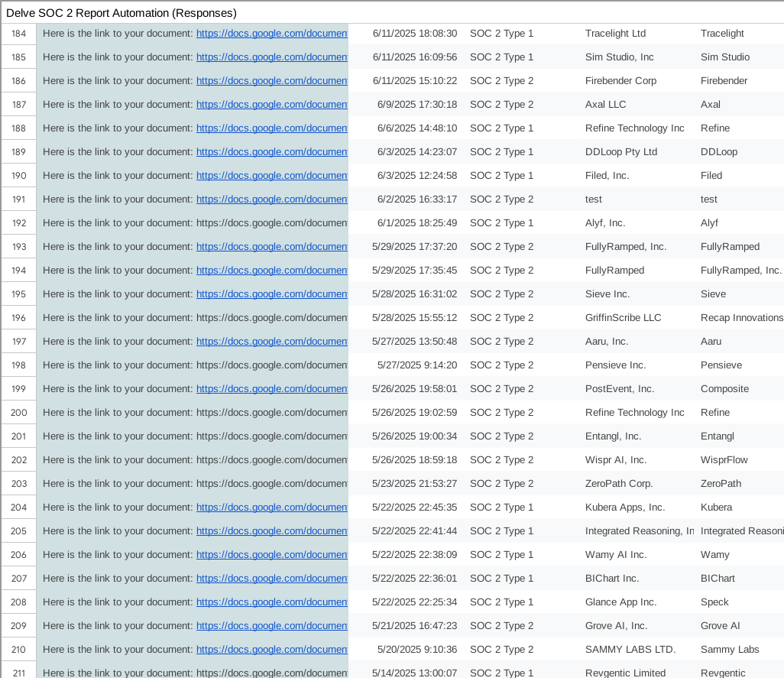Select cell 'GriffinScribe LLC'
Viewport: 784px width, 678px height.
[623, 317]
